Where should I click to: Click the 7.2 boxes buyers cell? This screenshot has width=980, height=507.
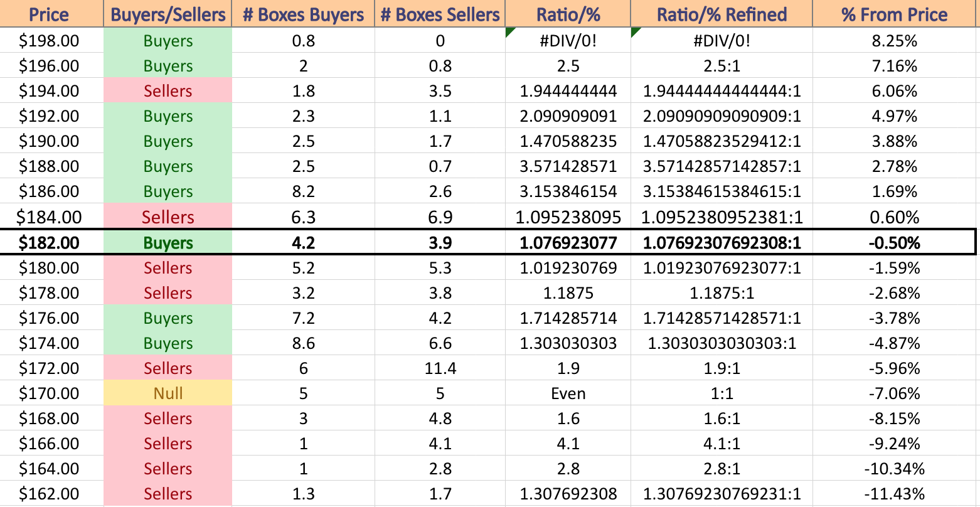tap(303, 318)
